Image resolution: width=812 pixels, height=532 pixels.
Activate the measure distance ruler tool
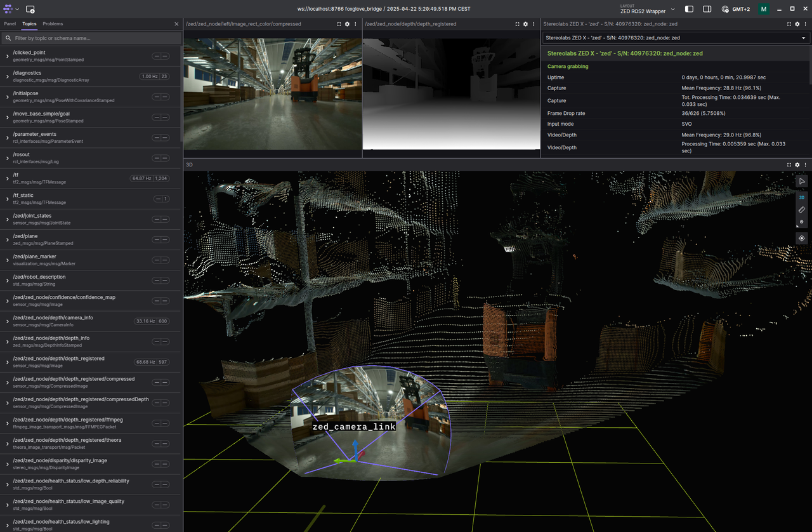tap(802, 209)
